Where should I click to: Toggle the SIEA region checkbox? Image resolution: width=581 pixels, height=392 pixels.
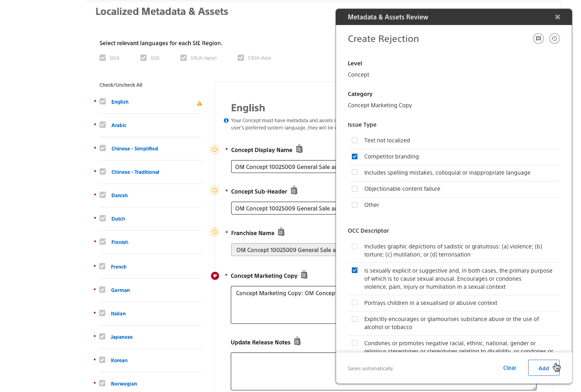(x=103, y=58)
